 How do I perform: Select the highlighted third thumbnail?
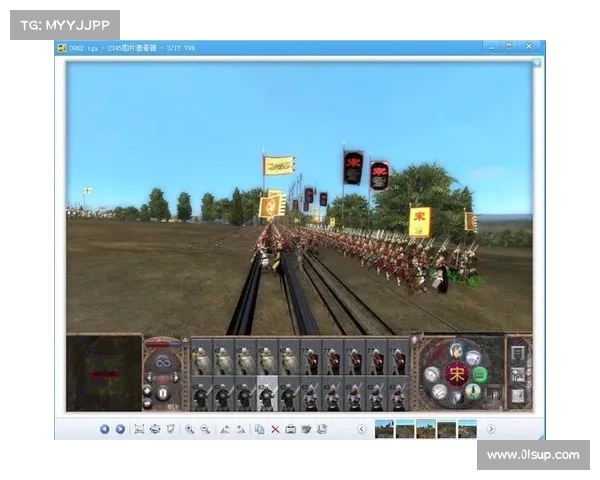tap(426, 429)
